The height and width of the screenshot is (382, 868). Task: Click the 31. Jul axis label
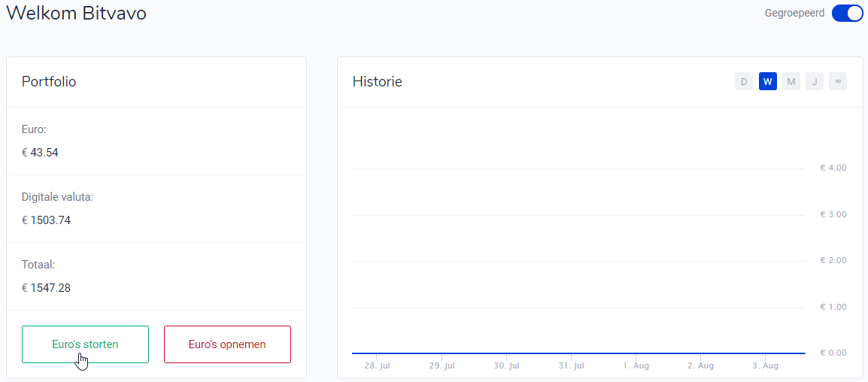pos(572,366)
